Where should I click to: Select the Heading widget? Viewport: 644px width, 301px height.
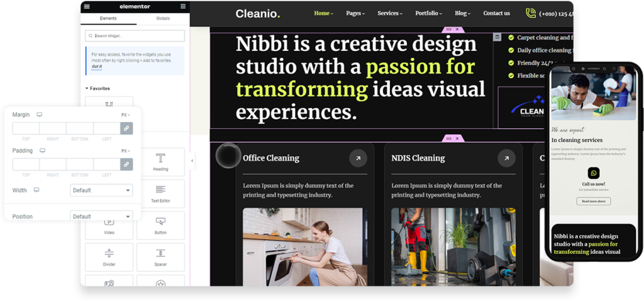coord(160,162)
